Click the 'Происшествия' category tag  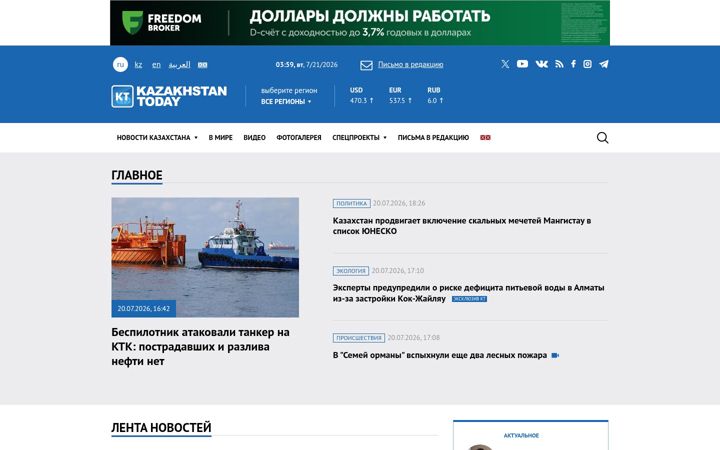click(x=359, y=338)
